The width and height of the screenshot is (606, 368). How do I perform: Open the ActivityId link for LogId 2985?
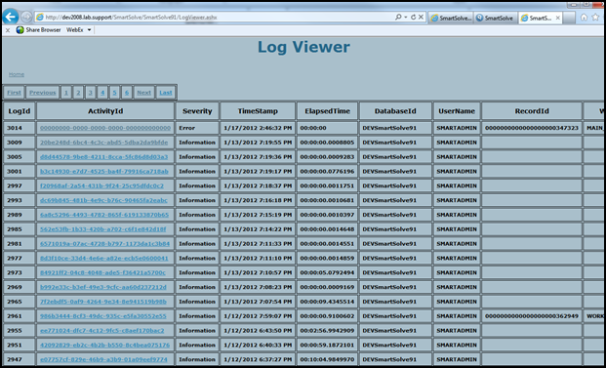pyautogui.click(x=103, y=229)
